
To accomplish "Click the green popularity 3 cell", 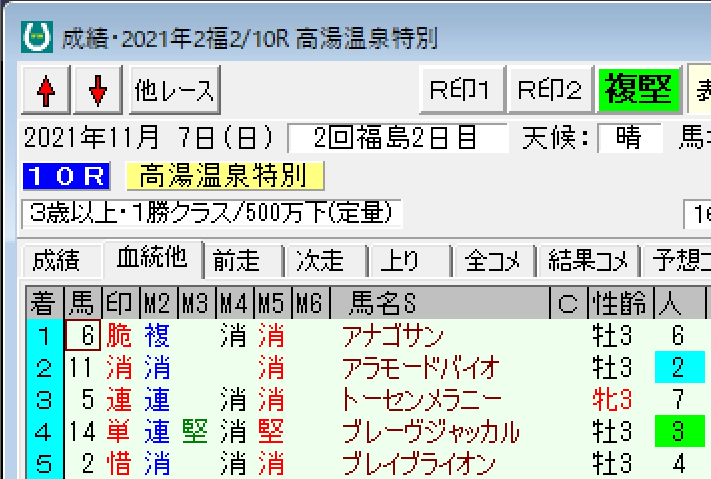I will pyautogui.click(x=680, y=431).
